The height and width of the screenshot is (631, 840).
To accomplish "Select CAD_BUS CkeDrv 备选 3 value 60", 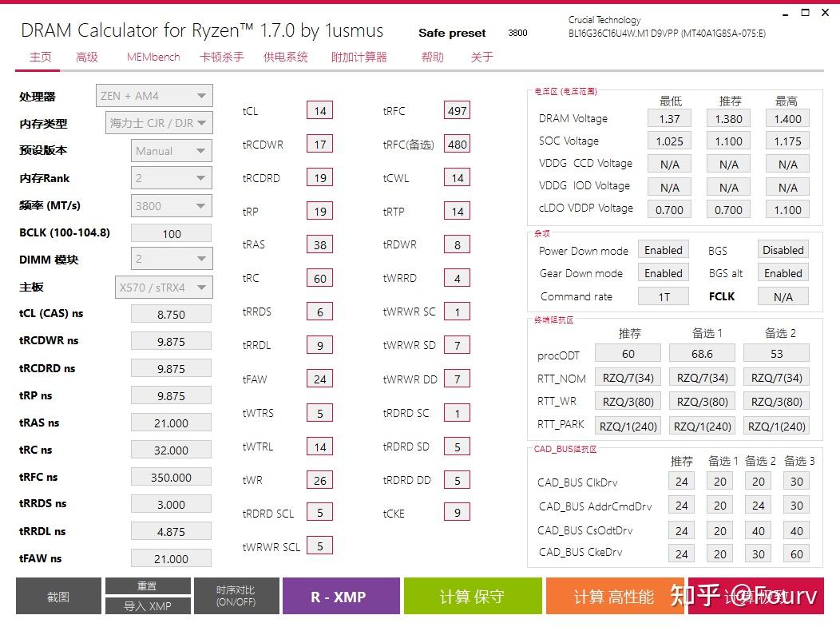I will pyautogui.click(x=797, y=554).
